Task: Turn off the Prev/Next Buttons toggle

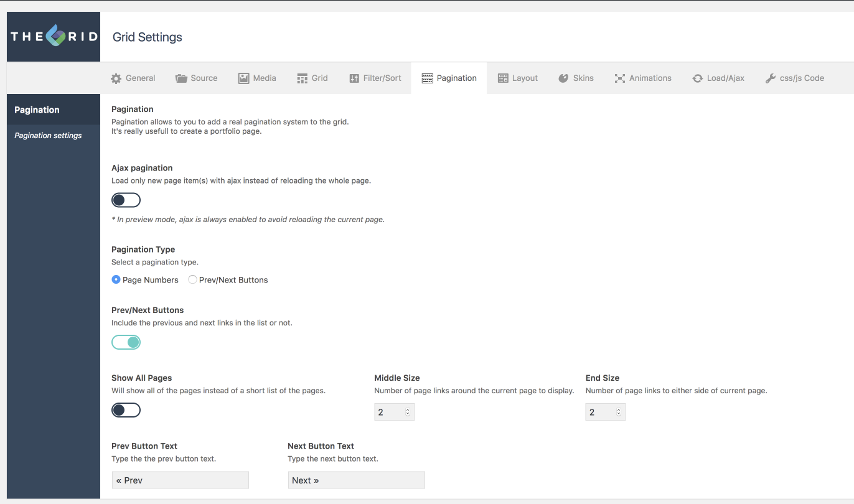Action: click(x=126, y=342)
